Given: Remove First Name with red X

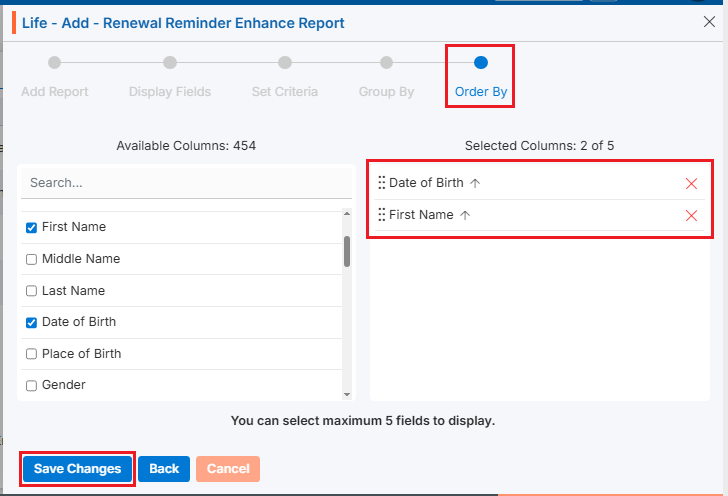Looking at the screenshot, I should point(691,215).
